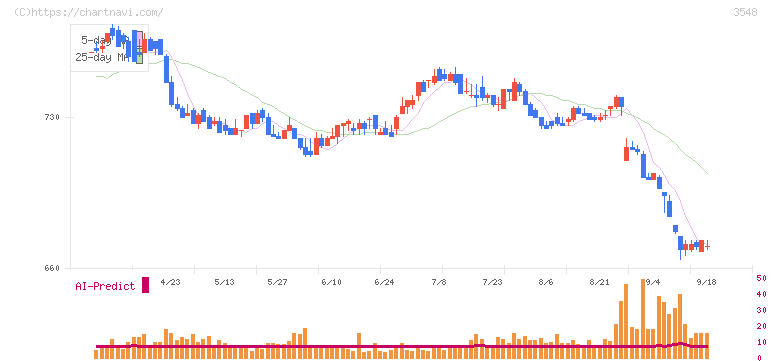
Task: Click the 8/6 date axis label
Action: click(546, 282)
